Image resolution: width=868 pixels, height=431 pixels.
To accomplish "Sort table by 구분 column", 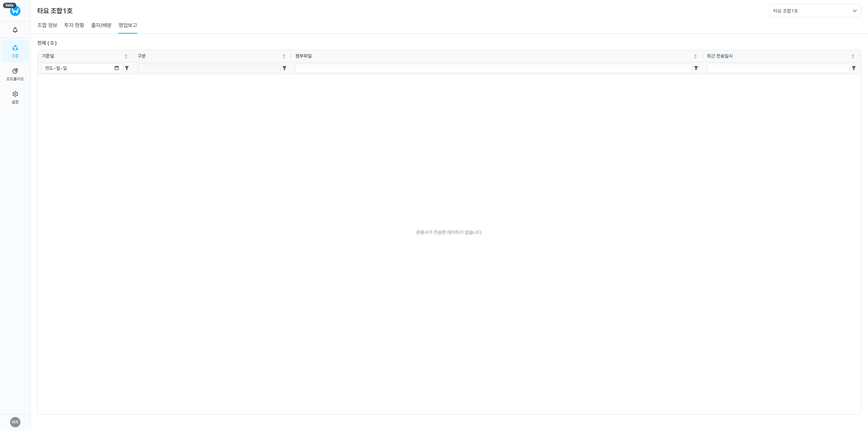I will click(x=284, y=56).
